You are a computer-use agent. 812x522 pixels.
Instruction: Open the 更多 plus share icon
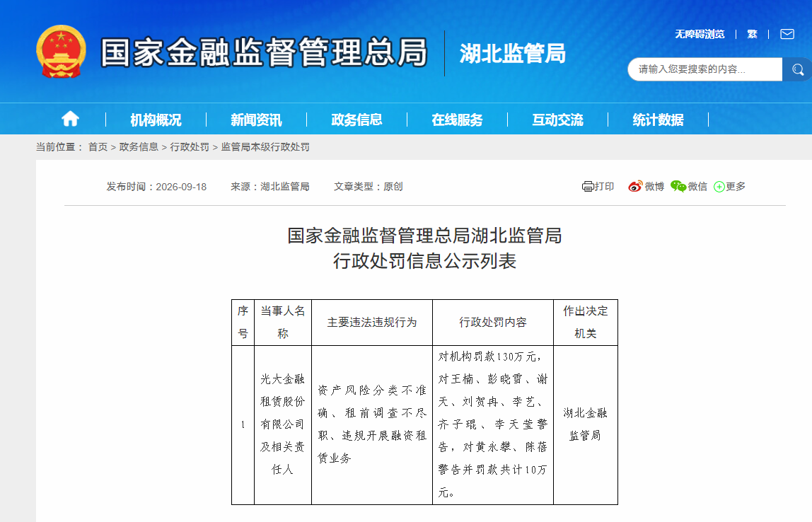719,187
